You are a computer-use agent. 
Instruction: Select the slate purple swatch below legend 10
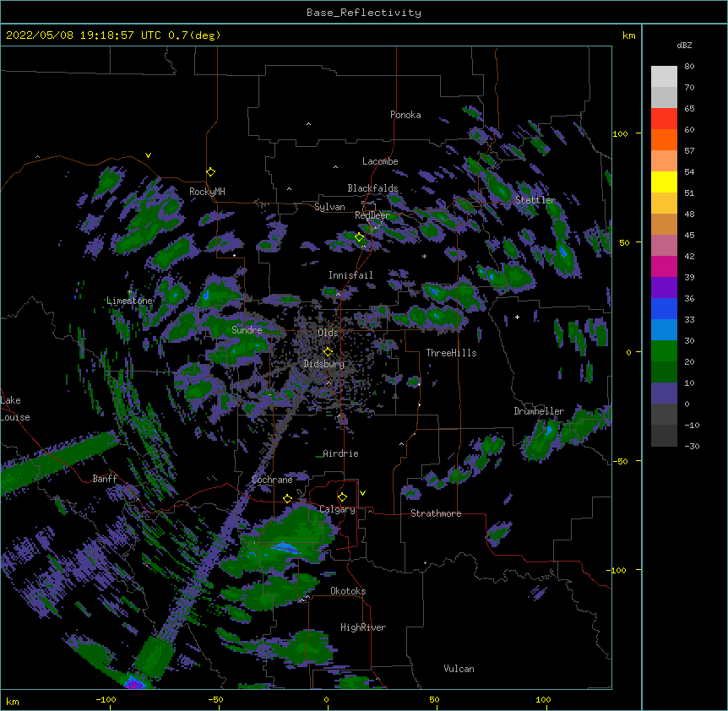pyautogui.click(x=664, y=393)
